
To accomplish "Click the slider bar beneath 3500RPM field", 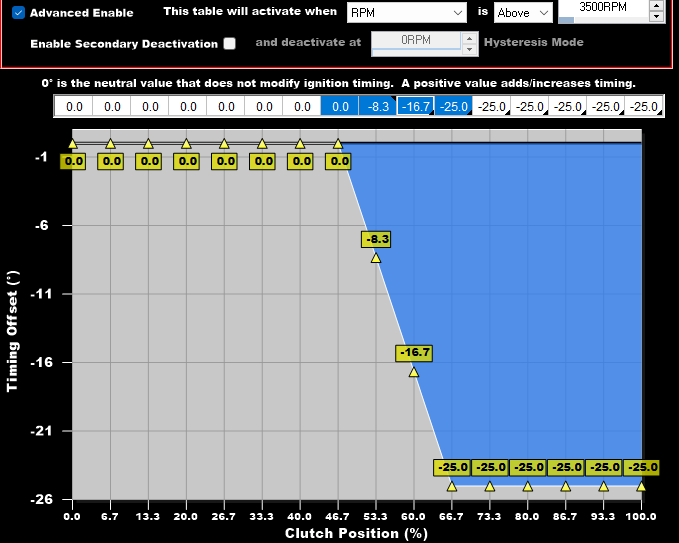I will [x=602, y=20].
